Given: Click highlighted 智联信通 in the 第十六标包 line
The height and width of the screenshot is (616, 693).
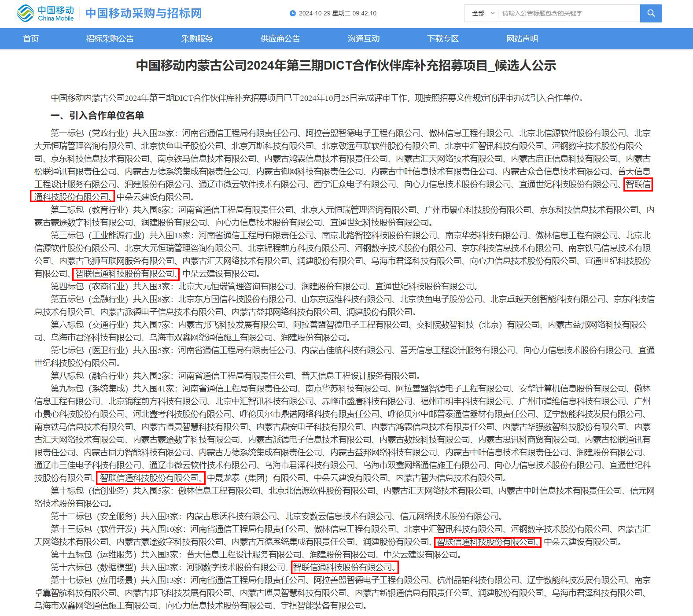Looking at the screenshot, I should pos(345,567).
